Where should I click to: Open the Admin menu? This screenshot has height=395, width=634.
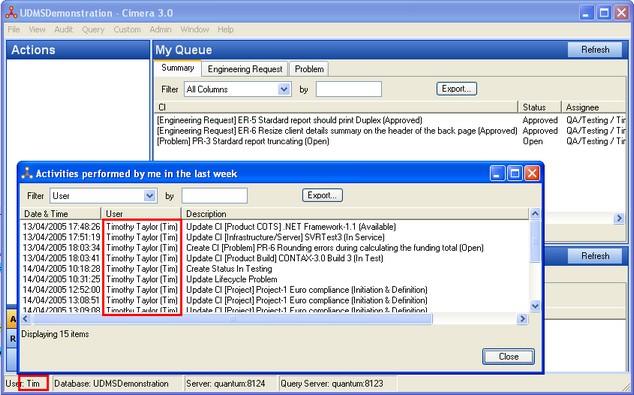coord(161,30)
